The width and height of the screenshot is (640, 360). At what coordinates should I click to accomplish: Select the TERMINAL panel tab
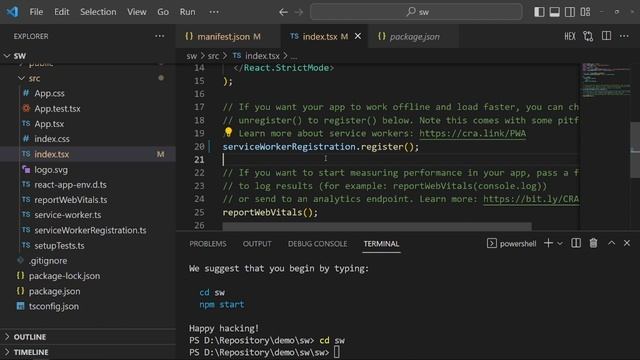[381, 244]
